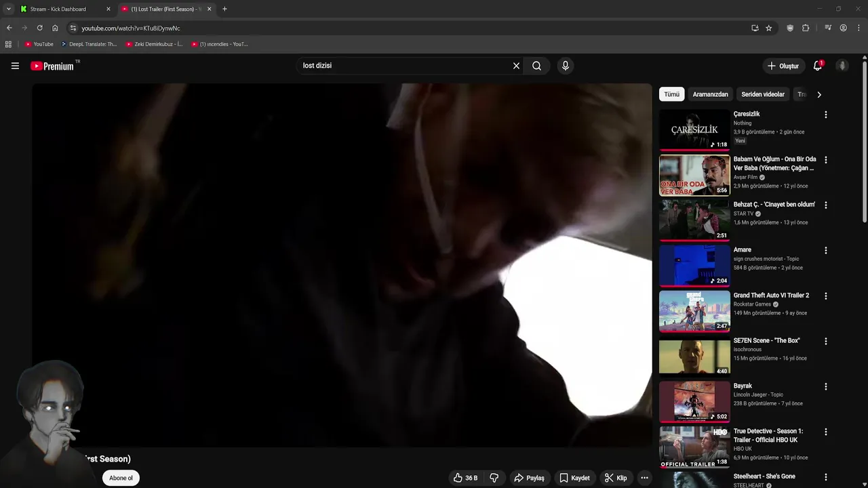868x488 pixels.
Task: Open the notifications bell
Action: click(x=818, y=66)
